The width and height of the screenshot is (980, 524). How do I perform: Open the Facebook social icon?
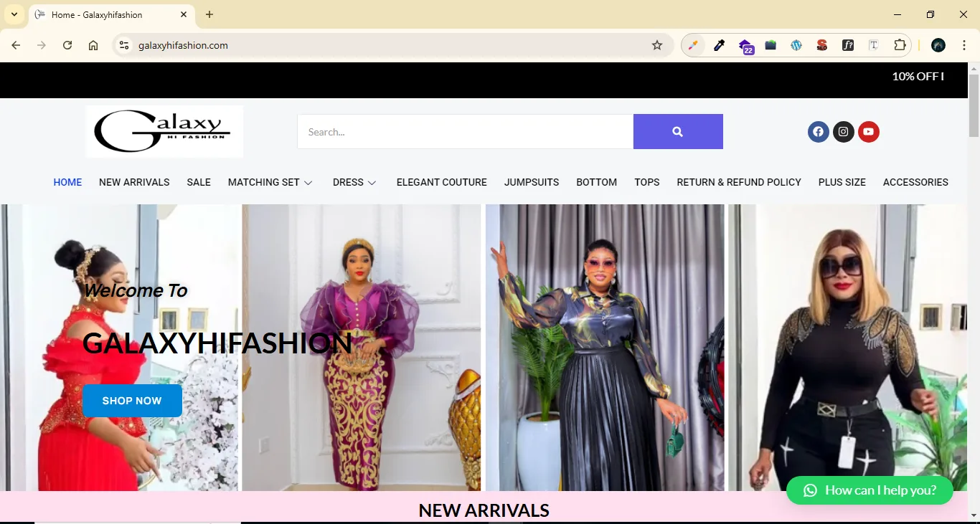(x=818, y=132)
